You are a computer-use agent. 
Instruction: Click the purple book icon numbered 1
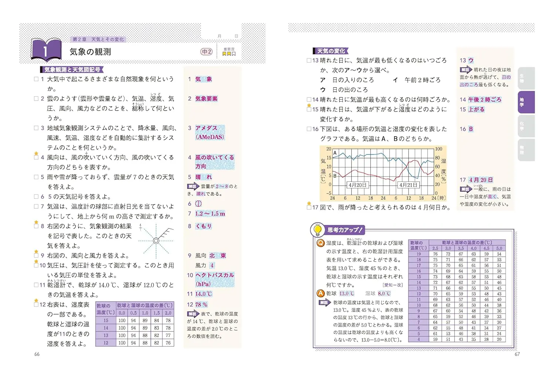pyautogui.click(x=47, y=50)
